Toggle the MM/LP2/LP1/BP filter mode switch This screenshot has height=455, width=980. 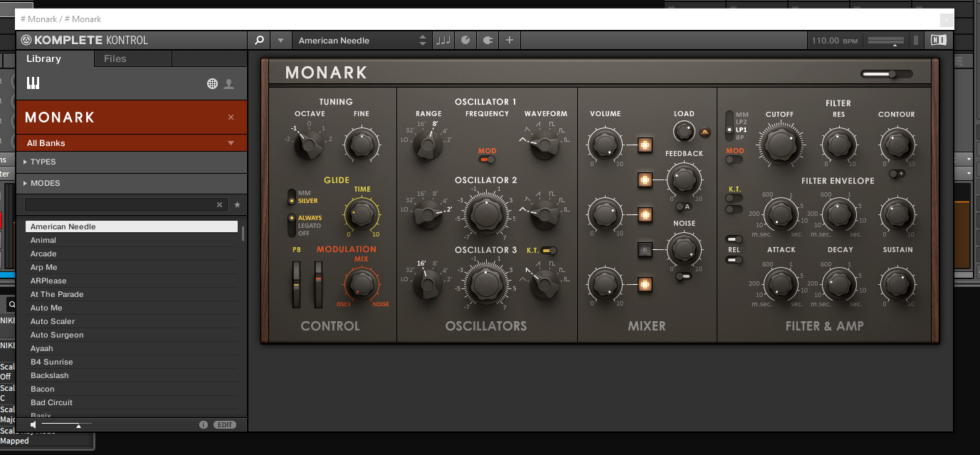coord(729,126)
